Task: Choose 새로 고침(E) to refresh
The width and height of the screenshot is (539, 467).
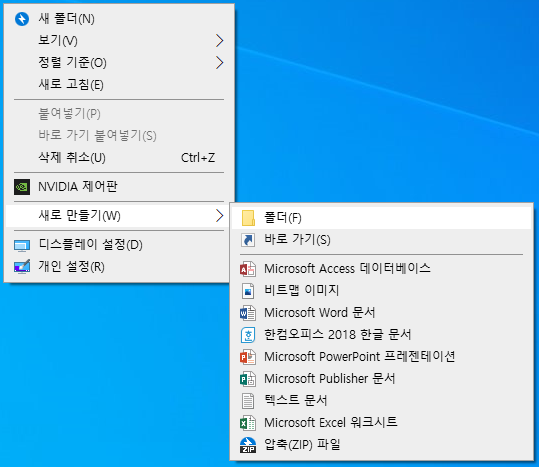Action: [x=119, y=85]
